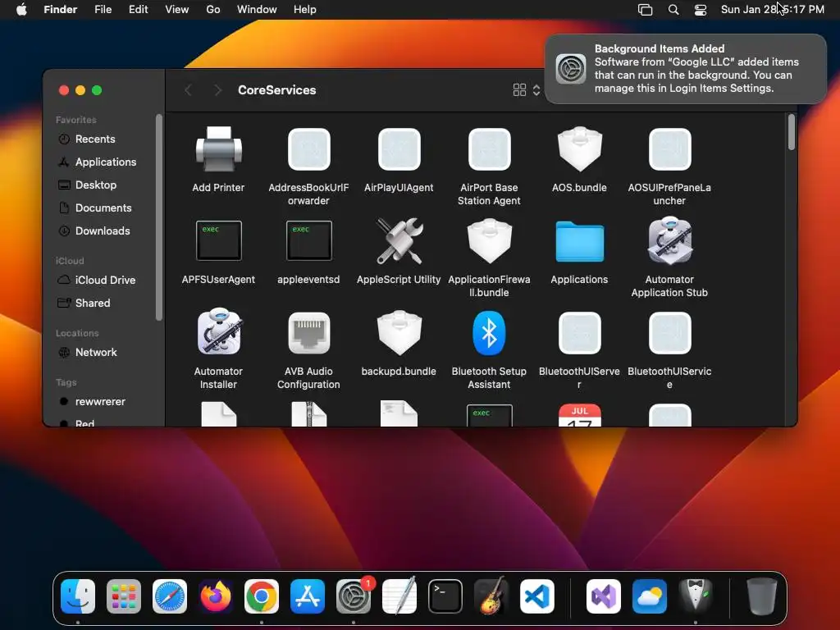Go back in Finder history

pos(188,90)
